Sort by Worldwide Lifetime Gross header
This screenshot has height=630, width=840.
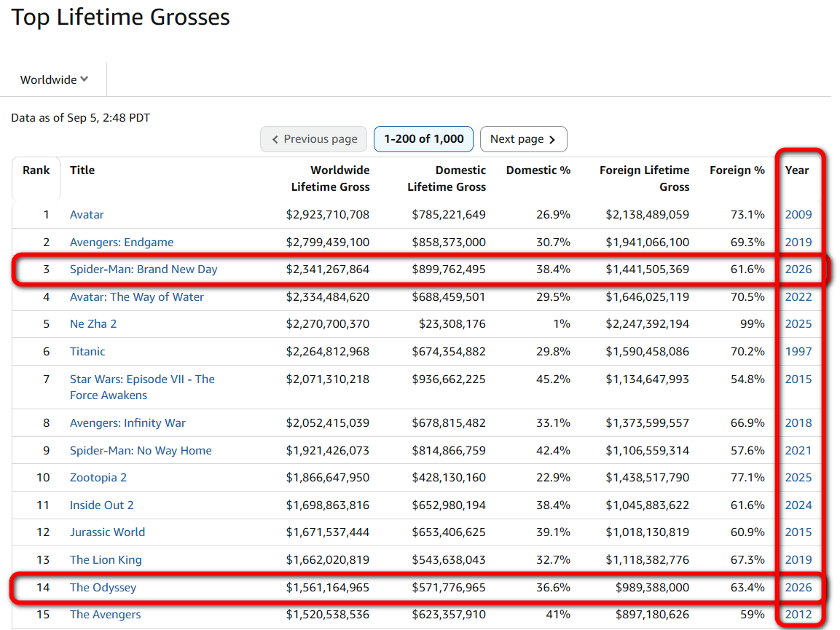[x=330, y=178]
